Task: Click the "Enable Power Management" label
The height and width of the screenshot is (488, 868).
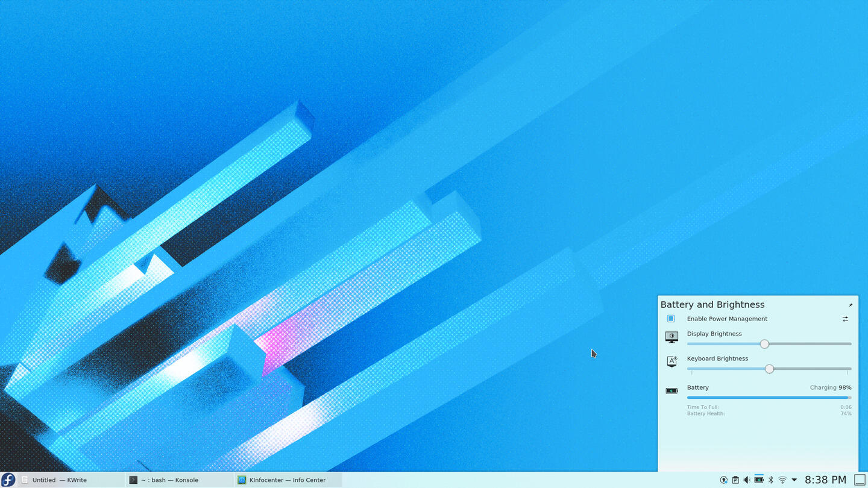Action: [x=727, y=319]
